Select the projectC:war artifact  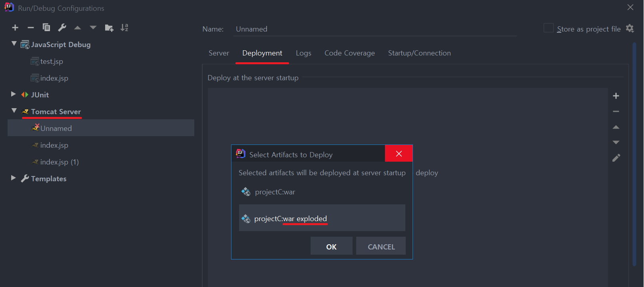[x=322, y=192]
